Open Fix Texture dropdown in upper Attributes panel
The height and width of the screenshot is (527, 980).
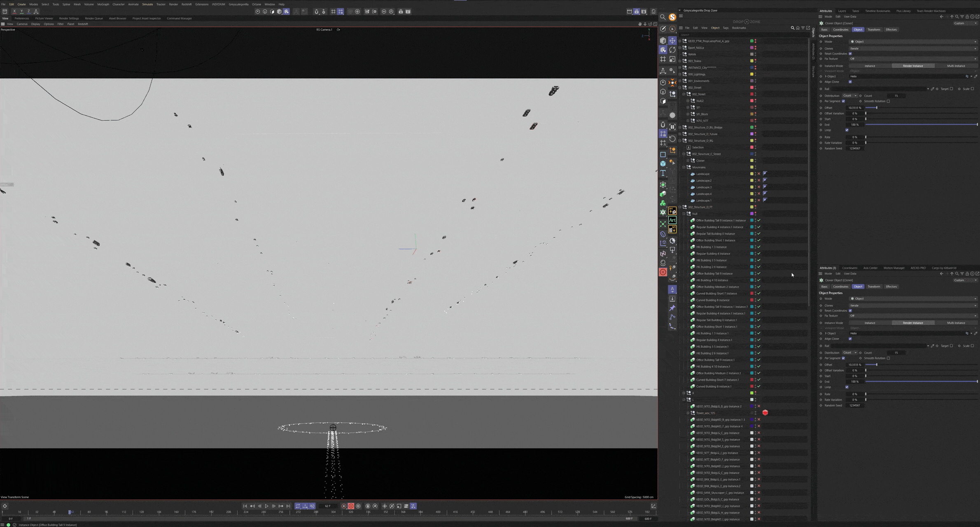913,59
